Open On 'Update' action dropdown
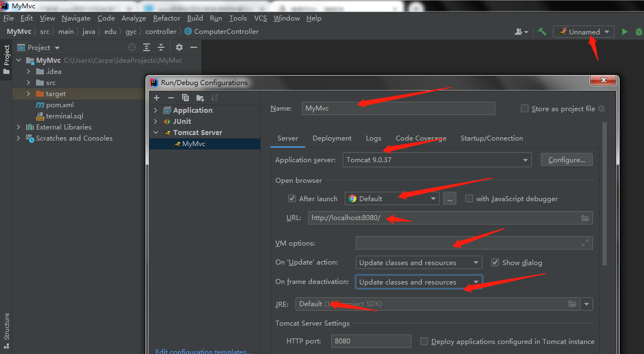This screenshot has width=644, height=354. (419, 262)
